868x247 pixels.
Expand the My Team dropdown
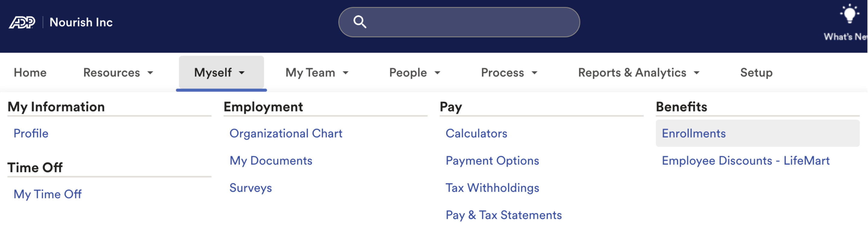[x=317, y=72]
